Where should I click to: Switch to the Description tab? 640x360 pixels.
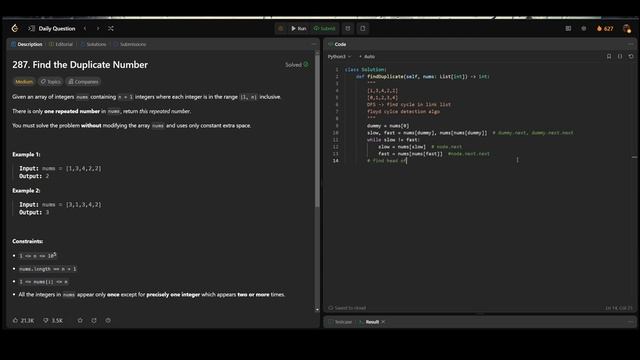27,44
